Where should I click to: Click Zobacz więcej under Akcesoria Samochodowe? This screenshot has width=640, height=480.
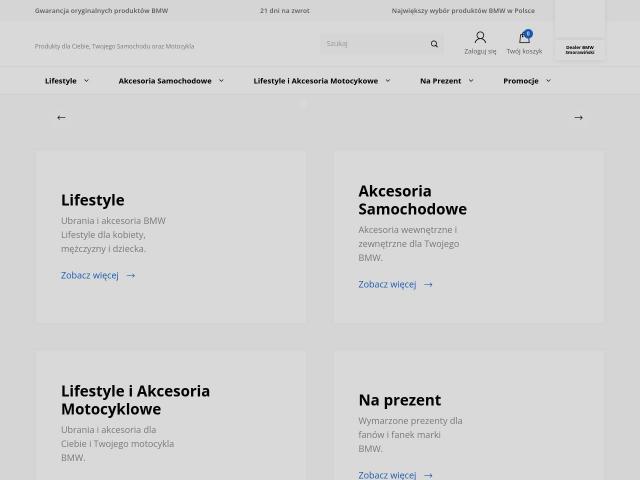[387, 285]
